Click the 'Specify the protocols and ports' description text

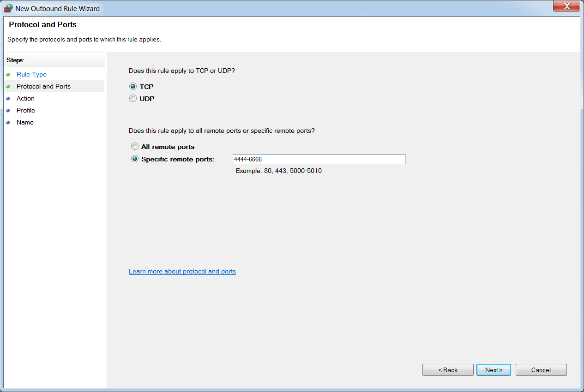[84, 40]
